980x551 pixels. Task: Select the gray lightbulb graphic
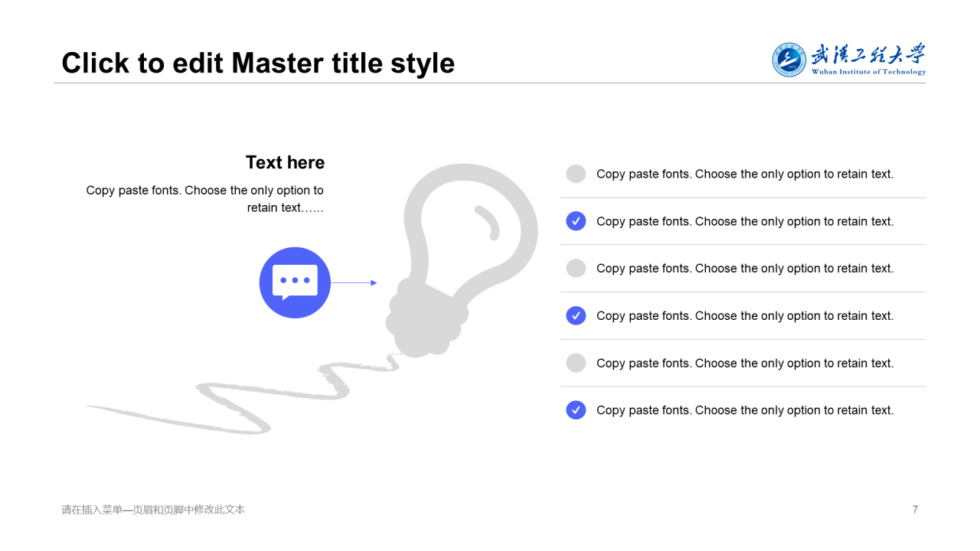(x=462, y=260)
